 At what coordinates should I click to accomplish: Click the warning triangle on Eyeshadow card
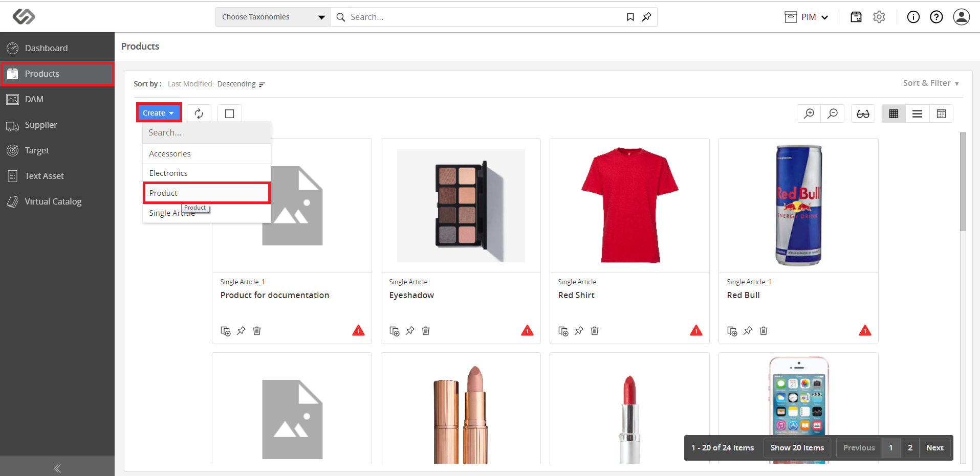pyautogui.click(x=527, y=330)
